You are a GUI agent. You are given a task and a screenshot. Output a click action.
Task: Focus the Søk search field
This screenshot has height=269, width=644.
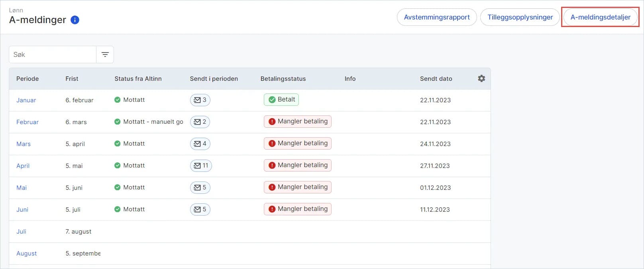[53, 55]
